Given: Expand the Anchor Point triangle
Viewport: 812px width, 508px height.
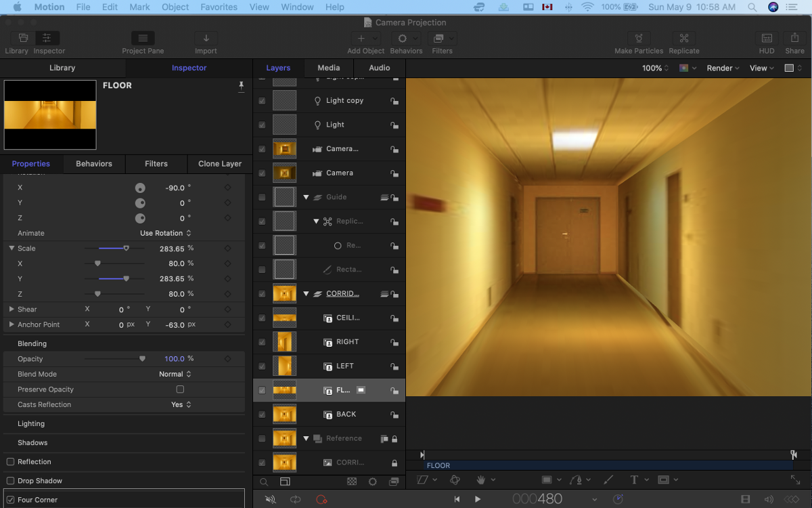Looking at the screenshot, I should point(12,324).
